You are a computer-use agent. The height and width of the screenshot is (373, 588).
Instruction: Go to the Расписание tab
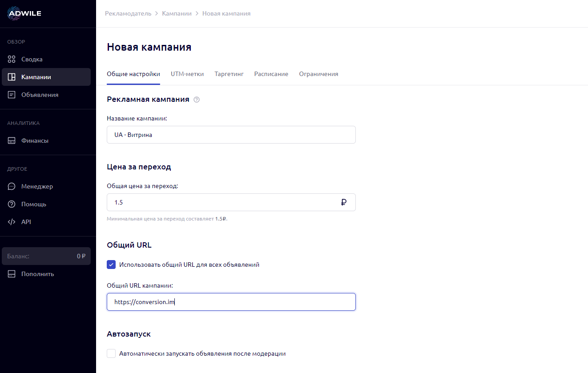coord(271,74)
